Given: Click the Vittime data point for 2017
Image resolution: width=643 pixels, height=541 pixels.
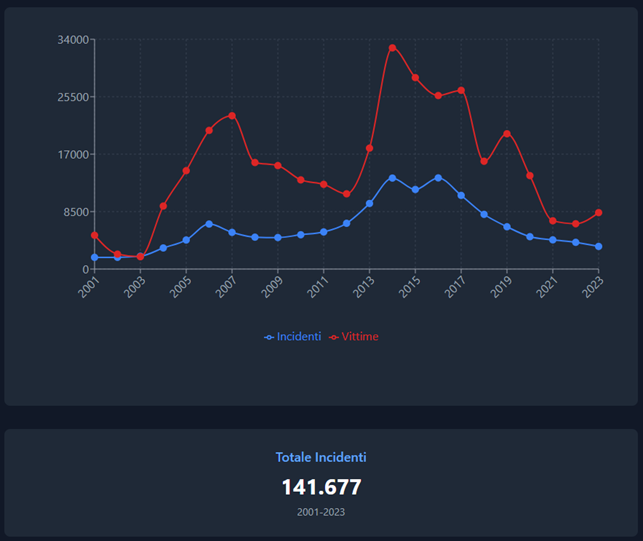Looking at the screenshot, I should [x=461, y=90].
